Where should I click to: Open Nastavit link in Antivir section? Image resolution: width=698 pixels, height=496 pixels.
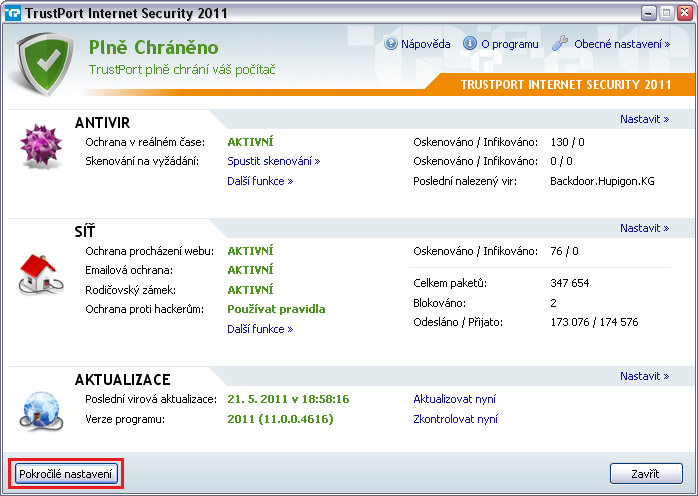click(x=645, y=119)
